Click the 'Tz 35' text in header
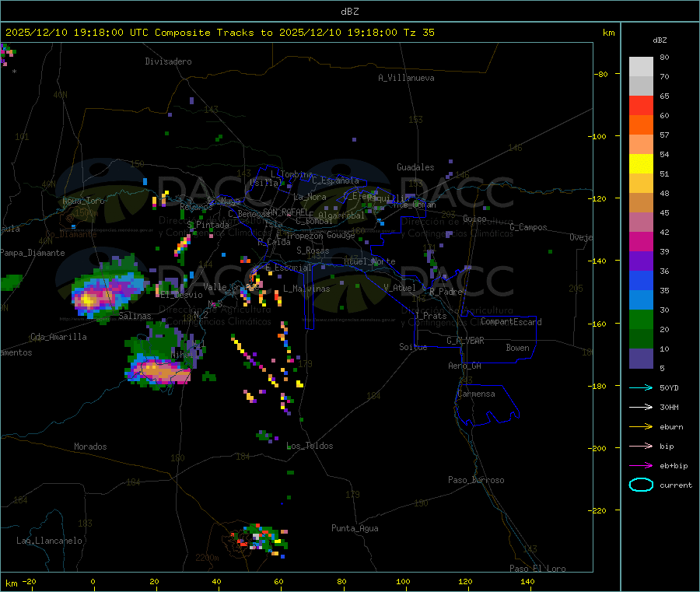Viewport: 700px width, 592px height. (x=418, y=33)
